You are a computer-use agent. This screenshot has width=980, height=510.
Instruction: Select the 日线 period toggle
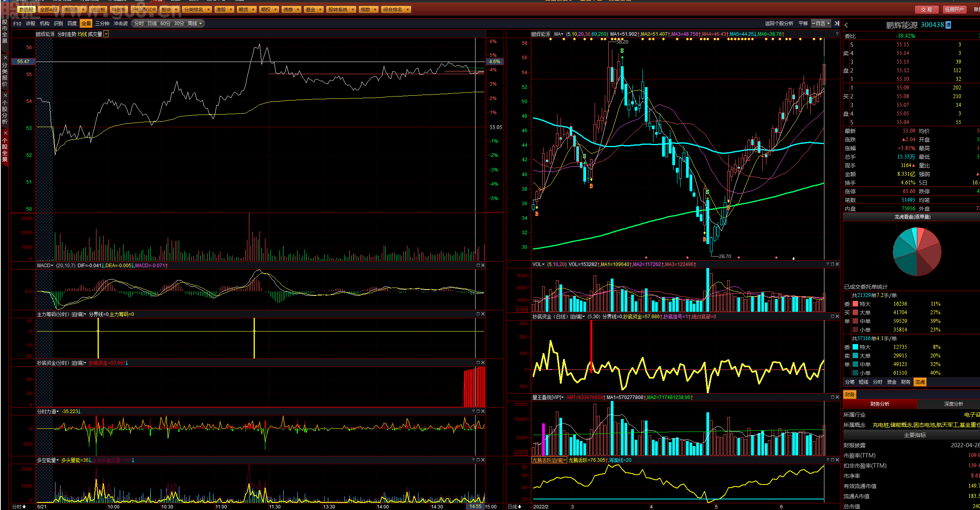click(152, 24)
